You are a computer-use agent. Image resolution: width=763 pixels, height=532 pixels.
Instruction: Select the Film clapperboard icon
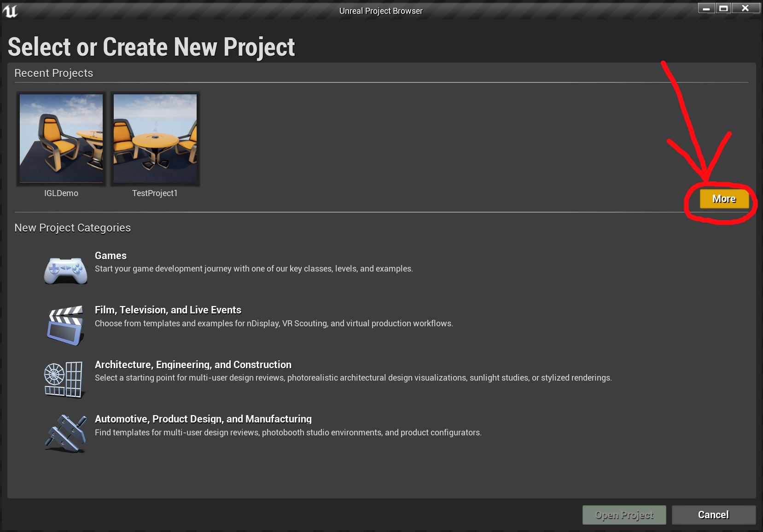point(65,325)
